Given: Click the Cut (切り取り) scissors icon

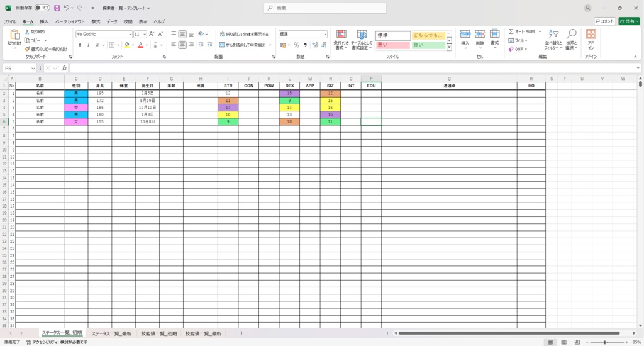Looking at the screenshot, I should 27,31.
